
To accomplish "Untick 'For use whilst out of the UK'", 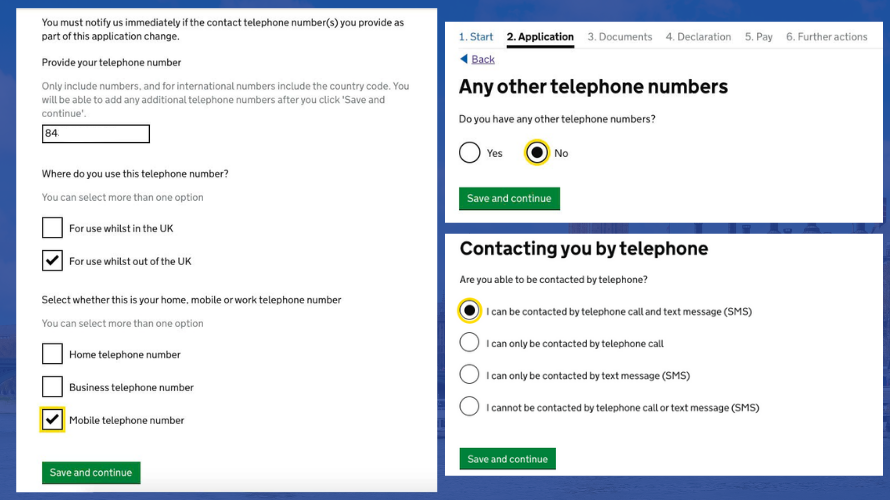I will pyautogui.click(x=52, y=260).
